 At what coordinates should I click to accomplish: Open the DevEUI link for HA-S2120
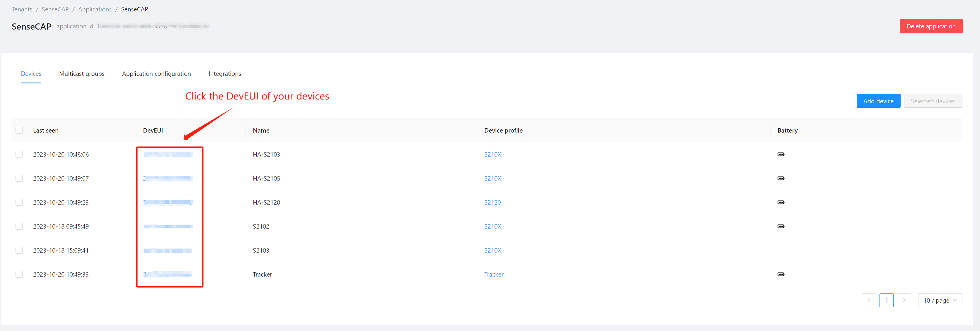point(168,202)
